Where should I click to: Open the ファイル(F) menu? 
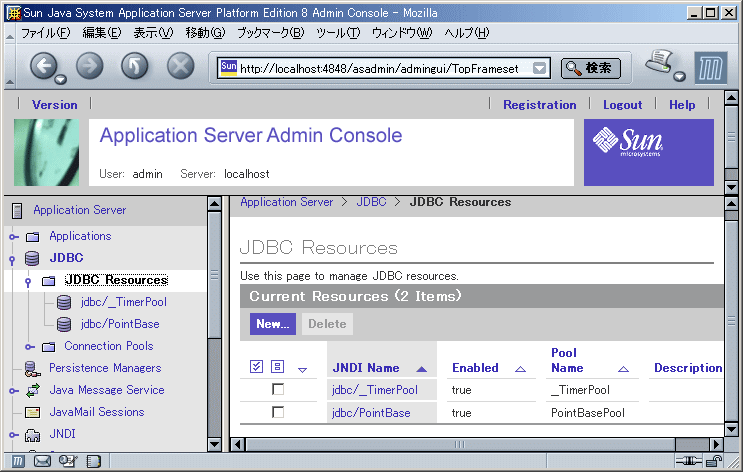click(x=45, y=33)
